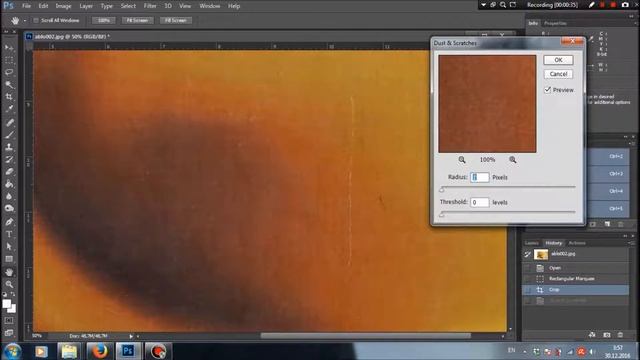
Task: Collapse the right panel dock arrows
Action: coord(632,16)
